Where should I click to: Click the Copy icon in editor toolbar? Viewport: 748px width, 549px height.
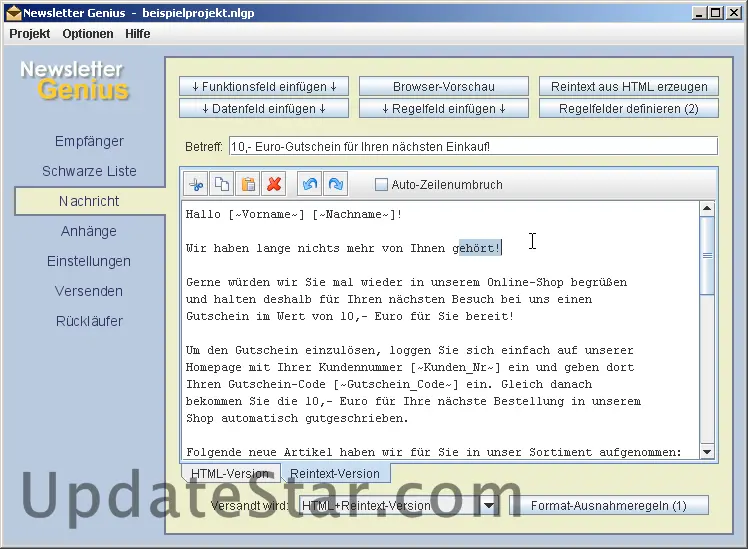[x=222, y=184]
